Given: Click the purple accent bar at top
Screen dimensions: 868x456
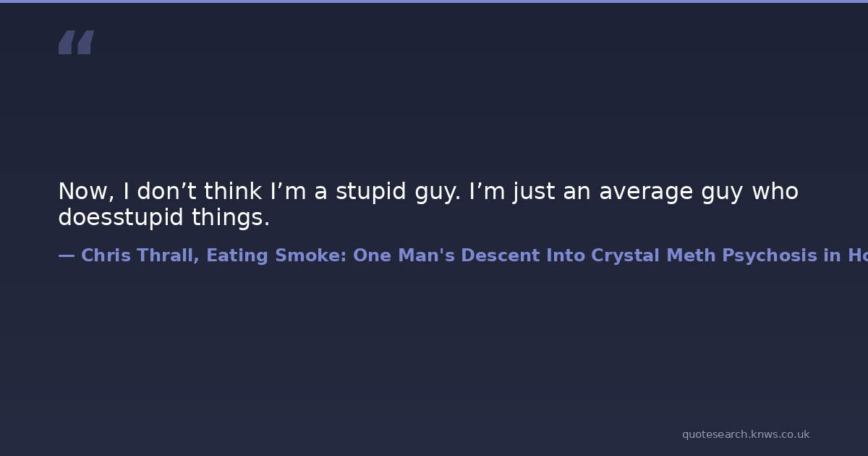Looking at the screenshot, I should pos(434,1).
